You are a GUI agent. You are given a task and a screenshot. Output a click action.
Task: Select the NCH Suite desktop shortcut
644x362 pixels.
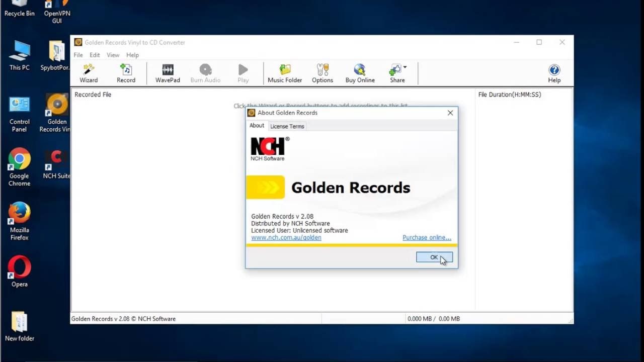pos(56,164)
